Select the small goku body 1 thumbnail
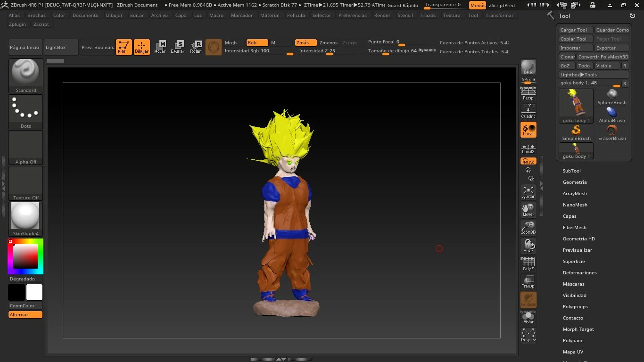 pos(576,151)
